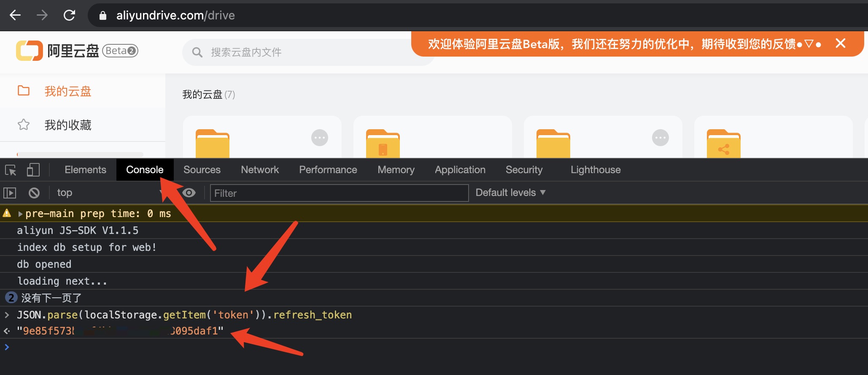Switch to the Security tab
Image resolution: width=868 pixels, height=375 pixels.
click(524, 170)
